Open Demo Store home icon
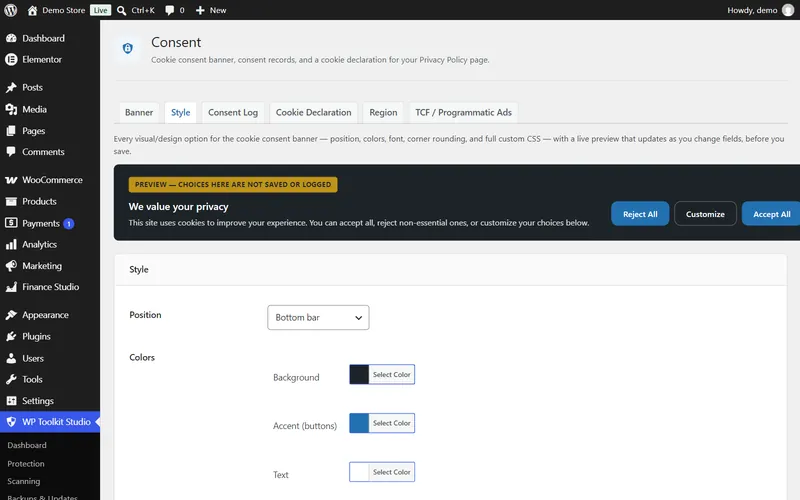Screen dimensions: 800x500 (x=32, y=10)
